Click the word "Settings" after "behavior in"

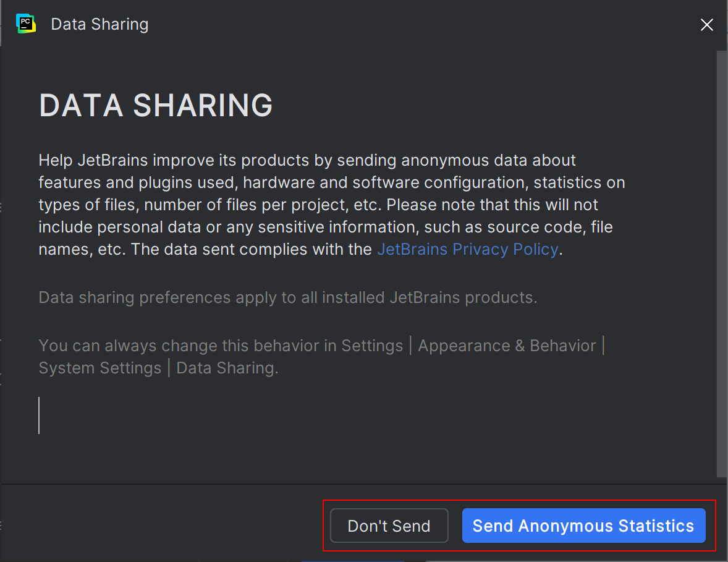372,346
